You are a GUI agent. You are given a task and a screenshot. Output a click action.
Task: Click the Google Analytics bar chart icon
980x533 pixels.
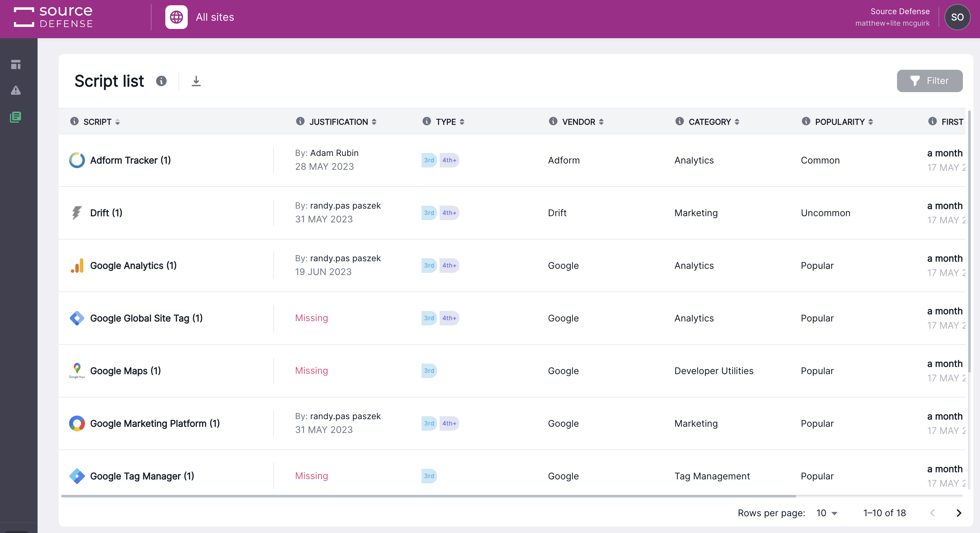[77, 266]
